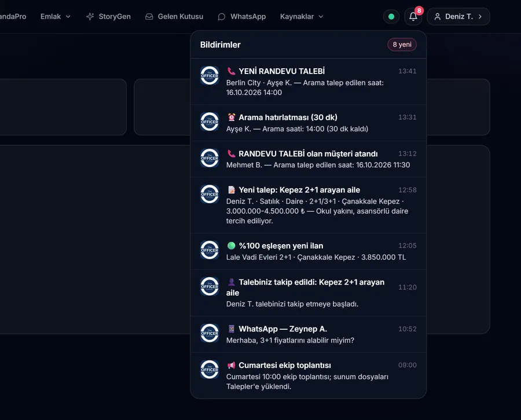Open the Cumartesi ekip toplantısı notification
Viewport: 521px width, 420px height.
click(309, 375)
